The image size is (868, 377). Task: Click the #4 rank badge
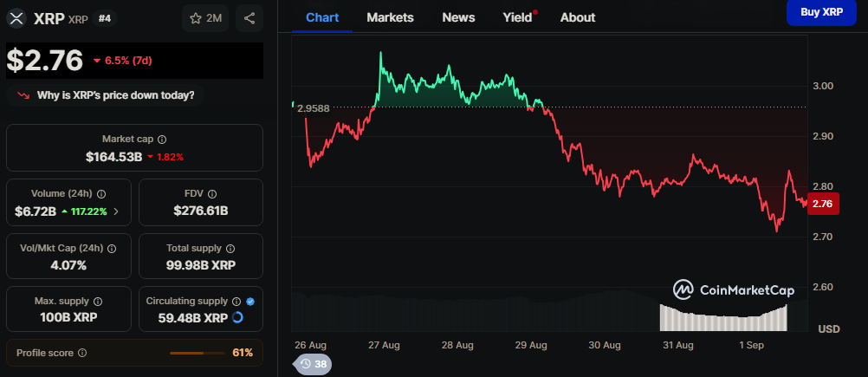pyautogui.click(x=105, y=18)
